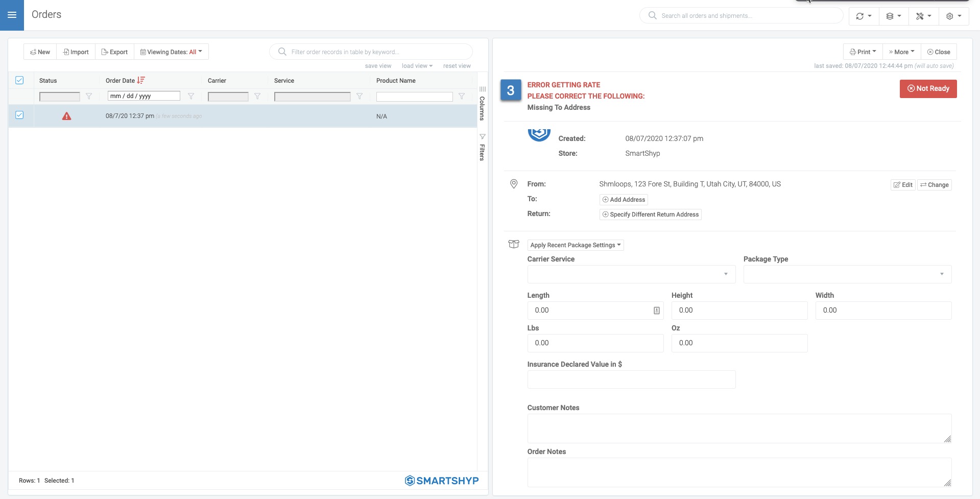The image size is (980, 499).
Task: Click the Length input field
Action: [x=595, y=311]
